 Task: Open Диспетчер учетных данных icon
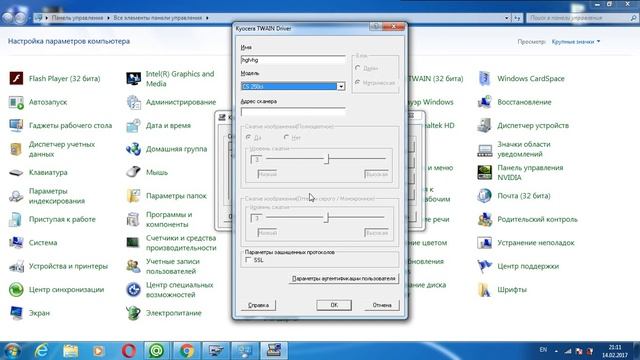[x=16, y=149]
